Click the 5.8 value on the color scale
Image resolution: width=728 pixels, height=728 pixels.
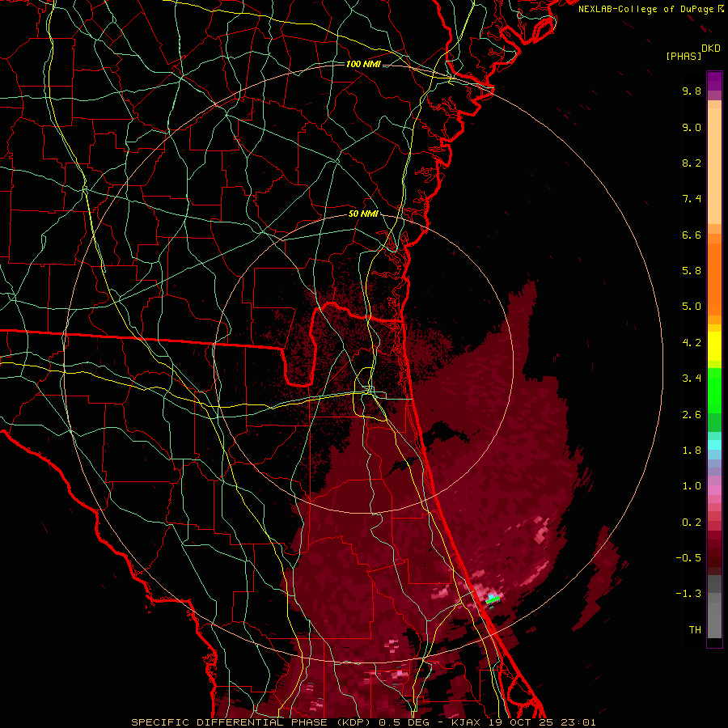(x=692, y=271)
